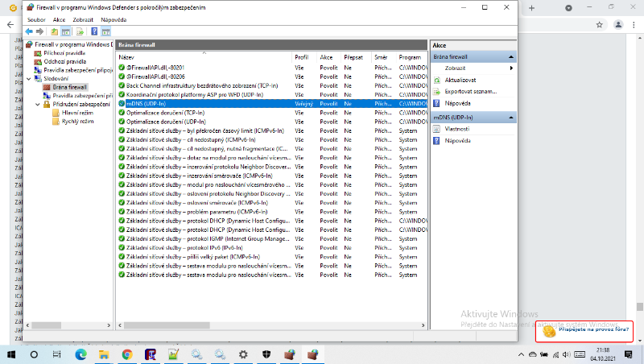Open the browser three-dot menu

[x=634, y=25]
